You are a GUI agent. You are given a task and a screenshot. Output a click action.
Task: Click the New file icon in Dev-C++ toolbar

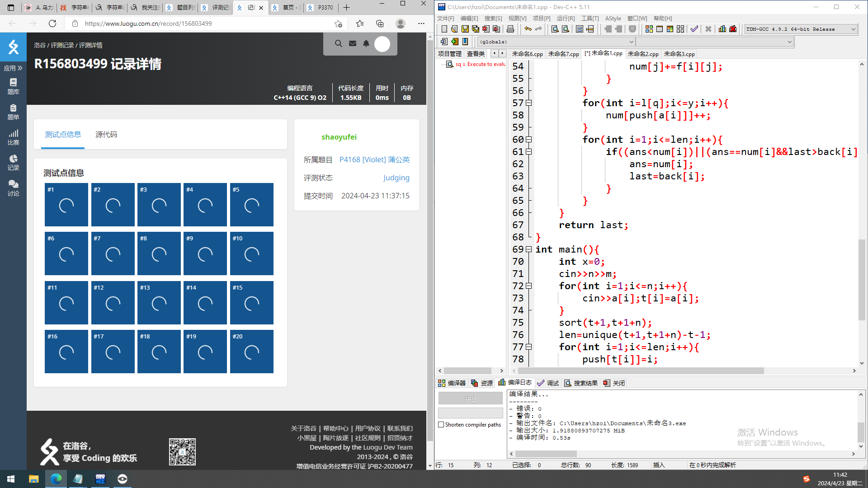point(444,29)
